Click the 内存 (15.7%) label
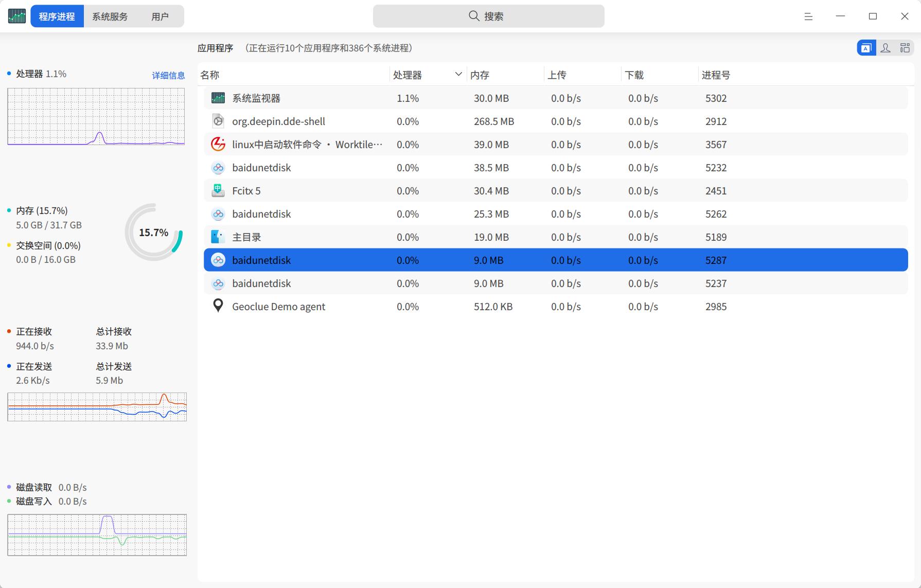Screen dimensions: 921x588 click(42, 210)
